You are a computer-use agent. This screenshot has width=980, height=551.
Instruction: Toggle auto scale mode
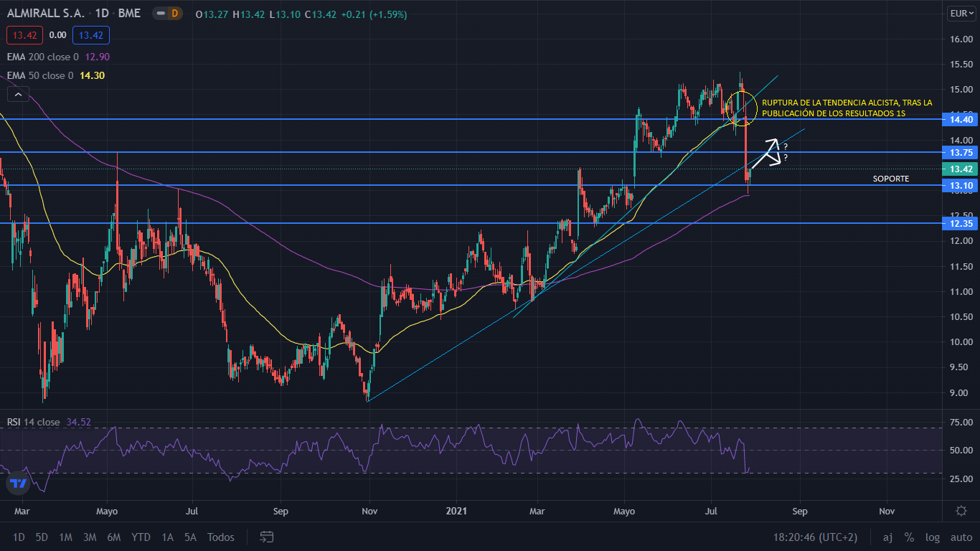pos(961,537)
